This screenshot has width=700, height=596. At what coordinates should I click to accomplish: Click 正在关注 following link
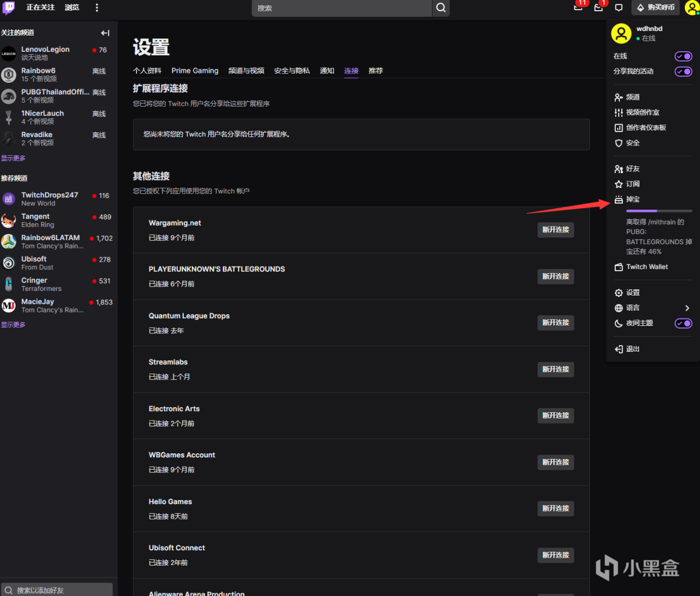click(x=41, y=7)
